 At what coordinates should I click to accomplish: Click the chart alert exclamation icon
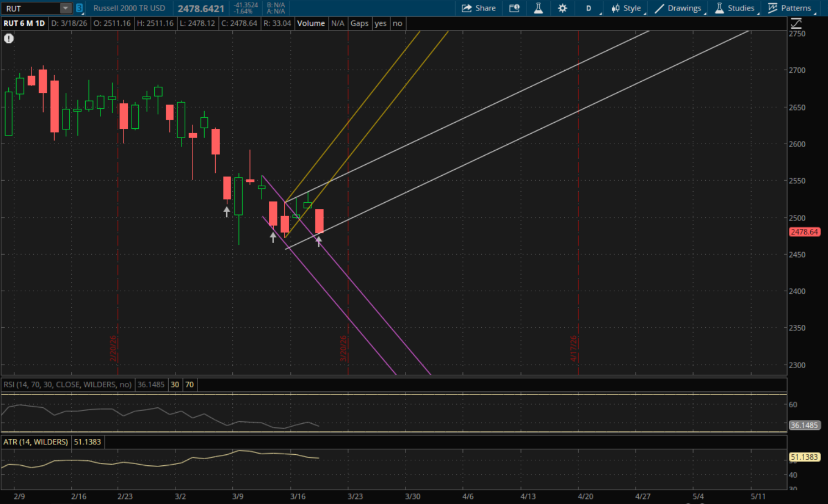[x=9, y=38]
